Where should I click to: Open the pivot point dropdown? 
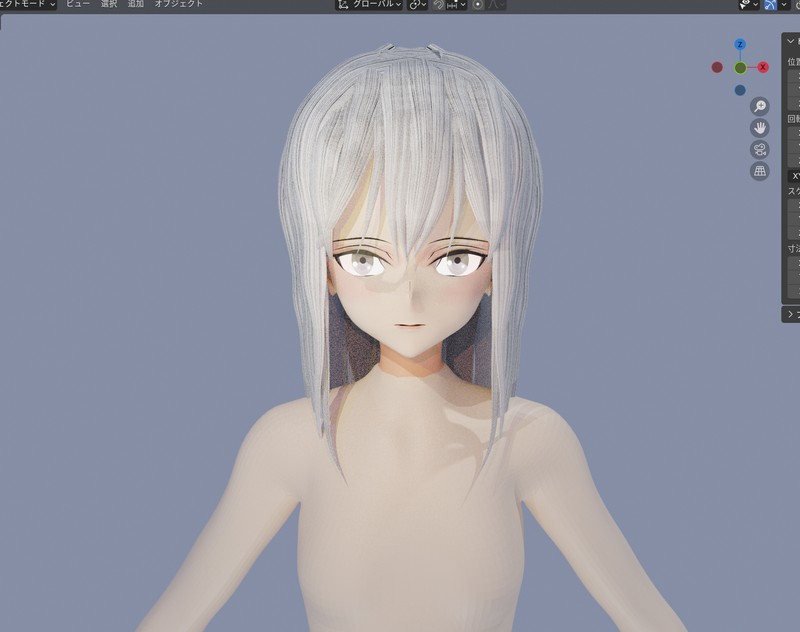coord(417,4)
